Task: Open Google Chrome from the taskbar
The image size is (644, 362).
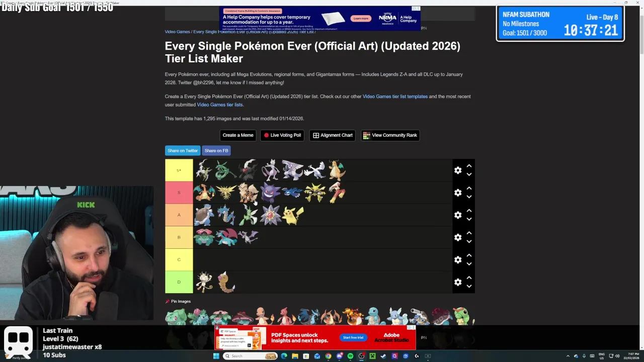Action: 328,356
